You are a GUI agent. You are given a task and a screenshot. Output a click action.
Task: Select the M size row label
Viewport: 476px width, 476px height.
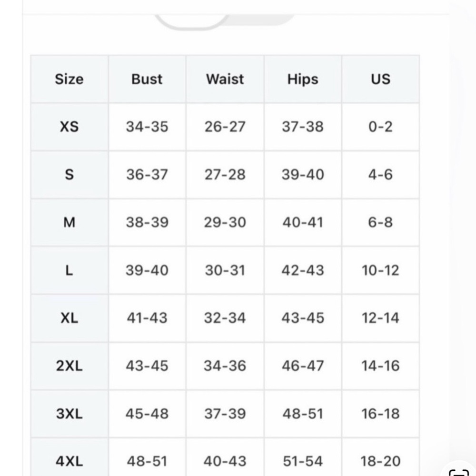69,222
